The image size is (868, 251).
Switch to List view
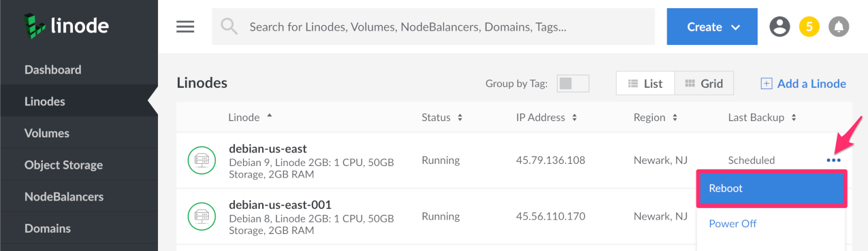coord(645,84)
